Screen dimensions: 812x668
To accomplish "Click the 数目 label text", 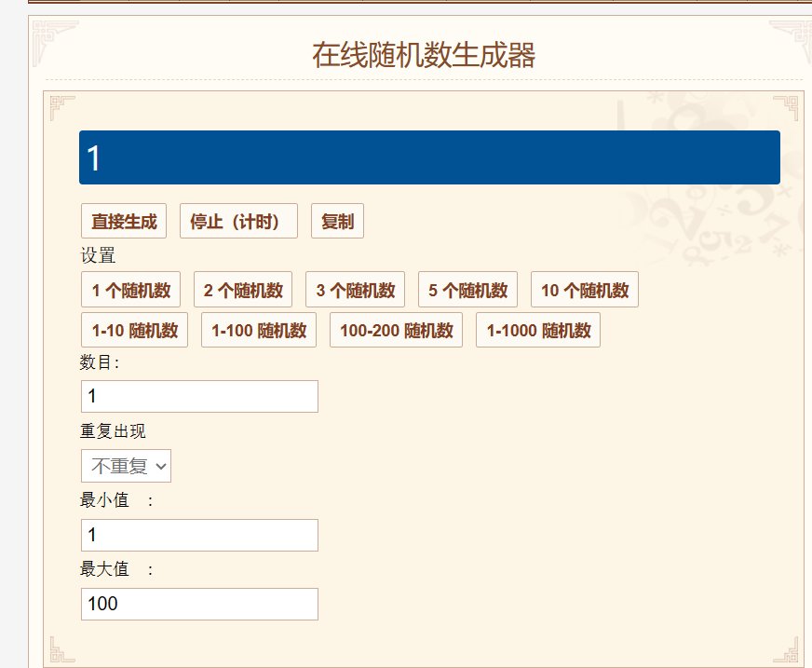I will 100,361.
